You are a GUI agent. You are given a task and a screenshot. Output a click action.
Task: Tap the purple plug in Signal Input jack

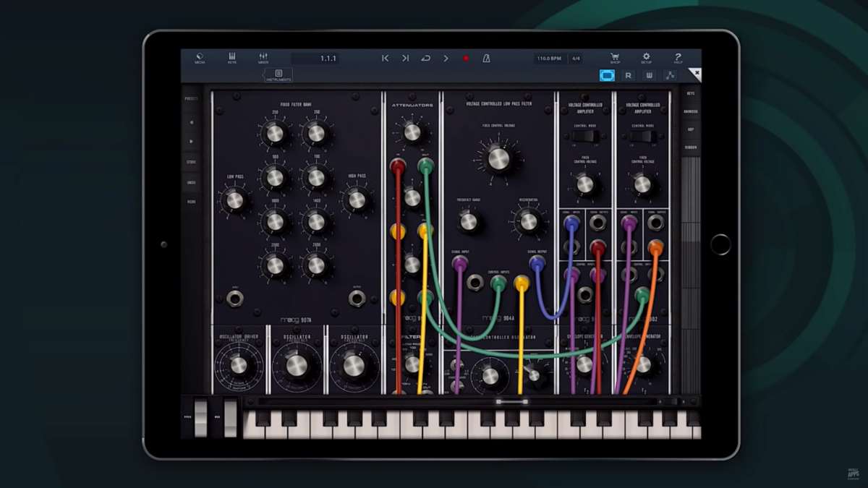coord(460,265)
